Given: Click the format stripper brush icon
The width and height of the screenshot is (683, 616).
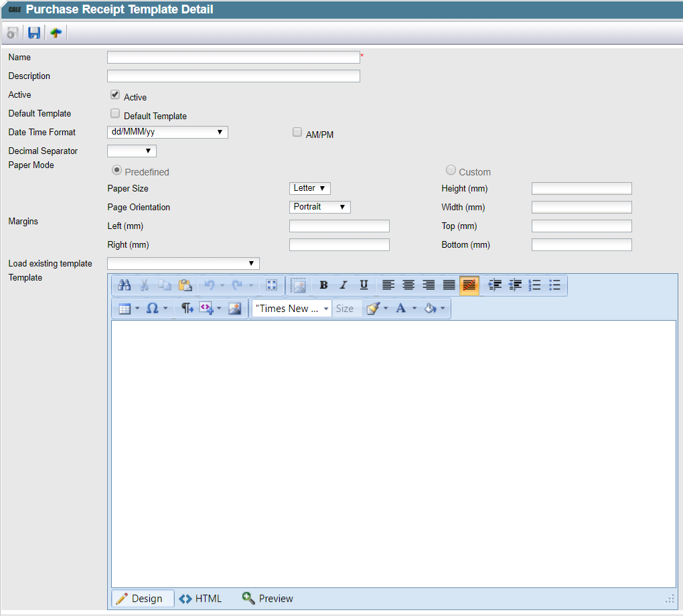Looking at the screenshot, I should point(374,309).
